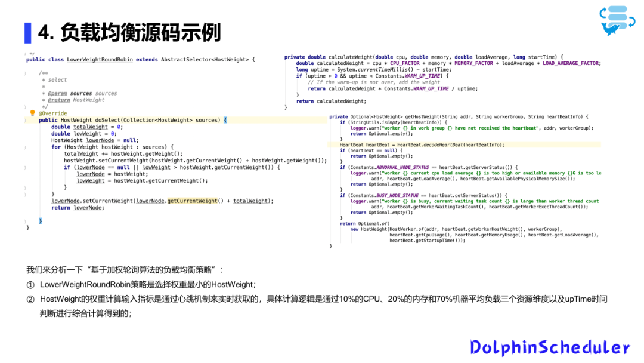The height and width of the screenshot is (363, 644).
Task: Collapse the if (lowerNode == null) fold marker
Action: (x=25, y=168)
